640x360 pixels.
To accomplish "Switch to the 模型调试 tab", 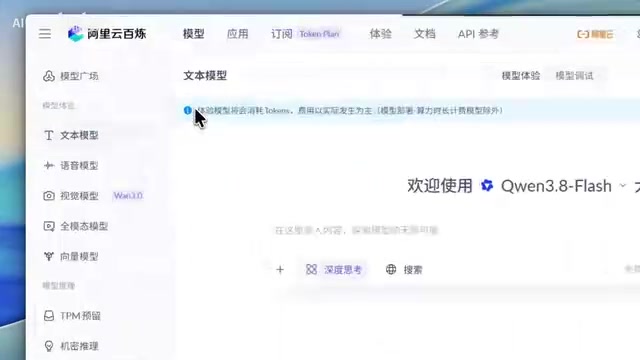I will pyautogui.click(x=574, y=76).
